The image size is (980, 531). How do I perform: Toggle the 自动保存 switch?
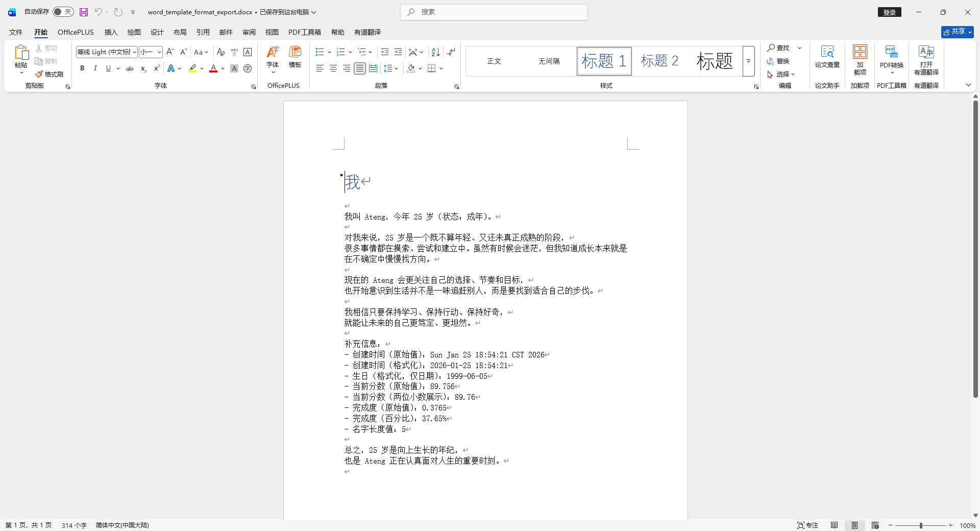coord(63,12)
